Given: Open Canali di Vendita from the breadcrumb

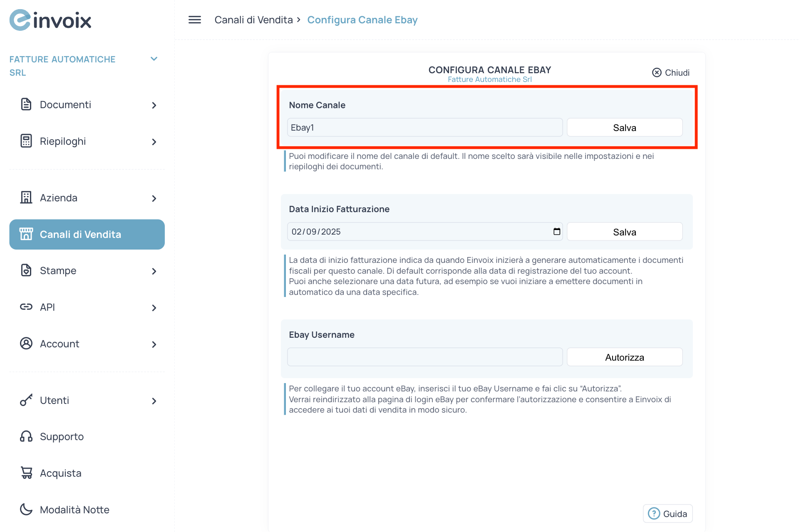Looking at the screenshot, I should (x=253, y=20).
